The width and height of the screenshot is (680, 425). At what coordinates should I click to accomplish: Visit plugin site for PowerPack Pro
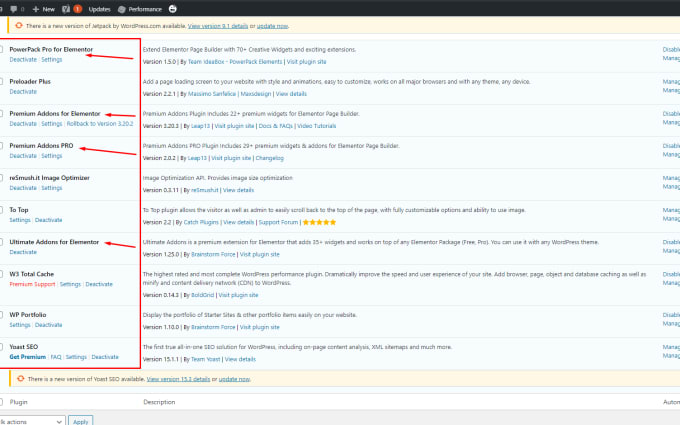click(306, 62)
